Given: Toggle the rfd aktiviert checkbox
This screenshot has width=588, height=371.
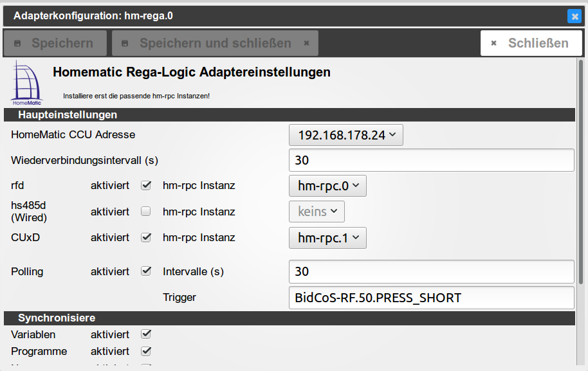Looking at the screenshot, I should (x=146, y=185).
